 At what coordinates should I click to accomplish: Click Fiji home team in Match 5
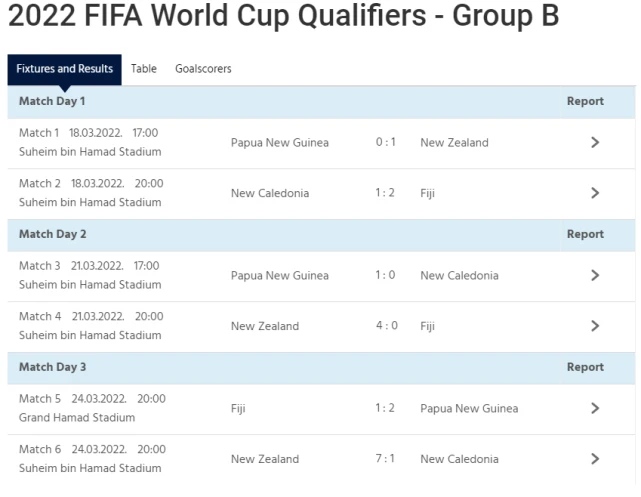tap(238, 408)
